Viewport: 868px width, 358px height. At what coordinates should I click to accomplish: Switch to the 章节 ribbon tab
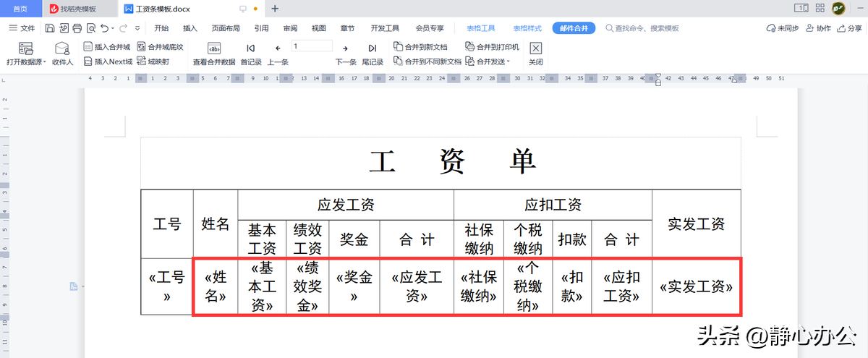(x=347, y=28)
